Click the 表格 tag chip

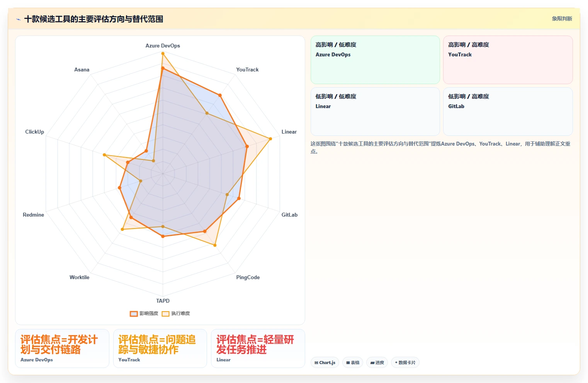(353, 363)
